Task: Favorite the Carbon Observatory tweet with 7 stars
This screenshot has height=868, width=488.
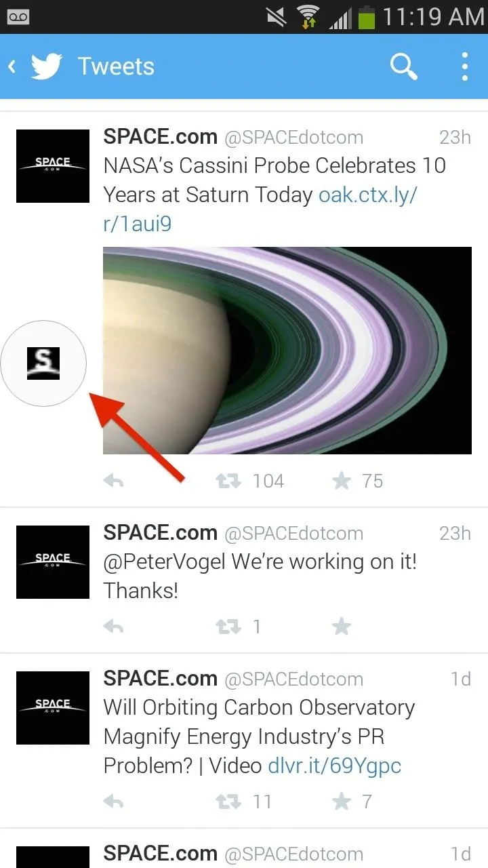Action: [x=342, y=802]
